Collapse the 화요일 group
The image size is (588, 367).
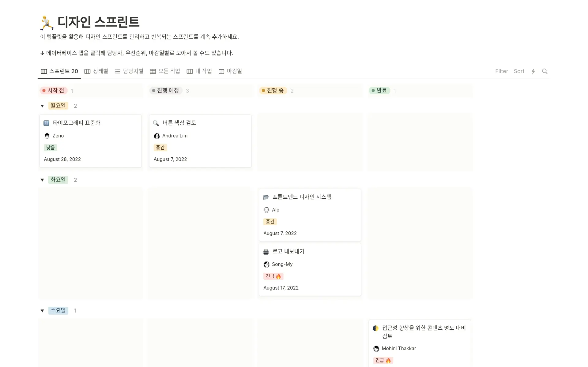coord(42,180)
